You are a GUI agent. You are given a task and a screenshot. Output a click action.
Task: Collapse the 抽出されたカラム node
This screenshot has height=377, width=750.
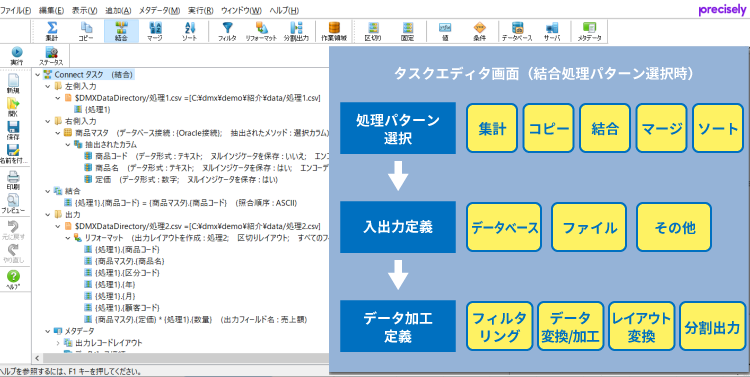click(68, 144)
